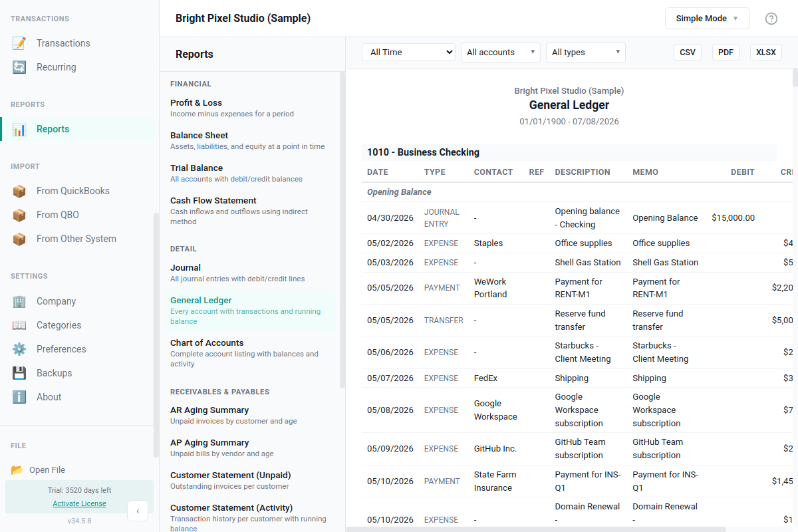Click the Open File folder icon
This screenshot has width=798, height=532.
click(x=17, y=470)
